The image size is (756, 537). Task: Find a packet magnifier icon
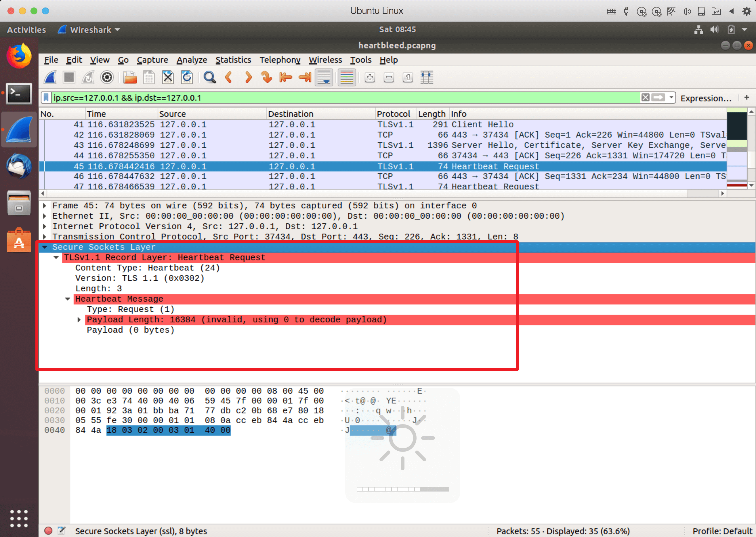pyautogui.click(x=210, y=78)
